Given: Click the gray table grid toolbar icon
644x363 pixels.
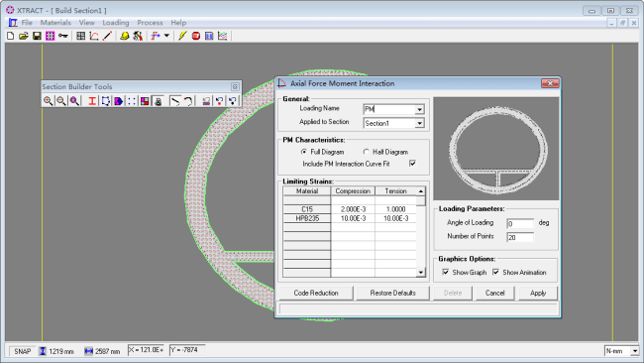Looking at the screenshot, I should click(x=81, y=36).
